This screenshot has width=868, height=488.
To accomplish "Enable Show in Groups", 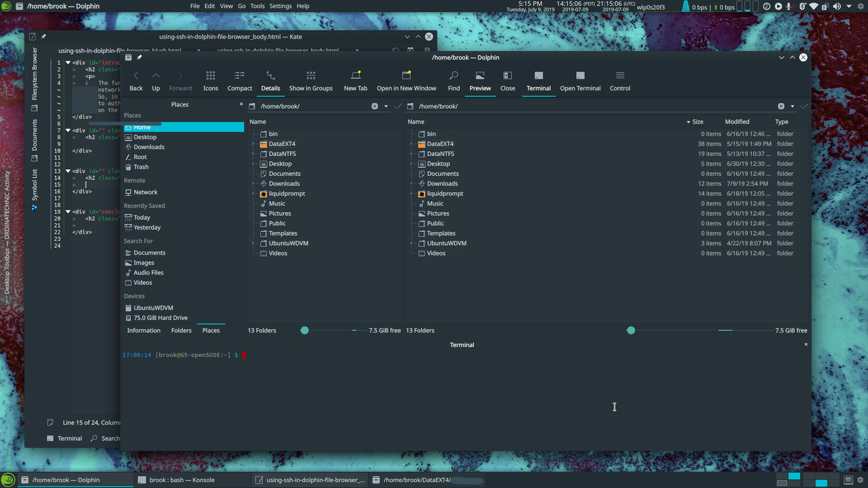I will [310, 80].
